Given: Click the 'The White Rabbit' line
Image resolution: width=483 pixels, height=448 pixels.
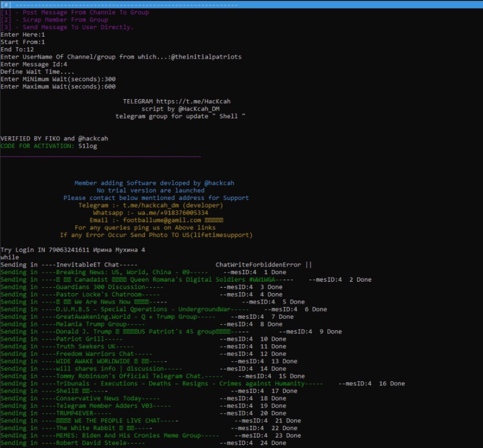Looking at the screenshot, I should (149, 428).
